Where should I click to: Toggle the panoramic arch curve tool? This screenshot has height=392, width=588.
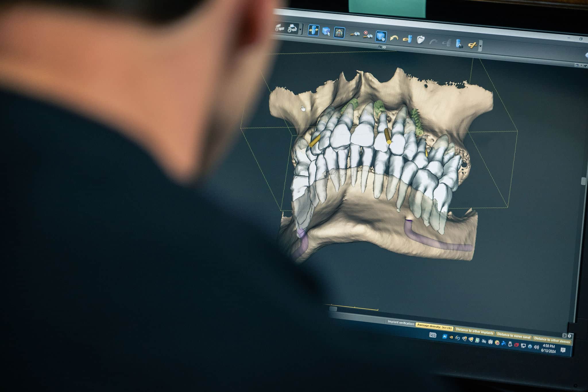(339, 32)
